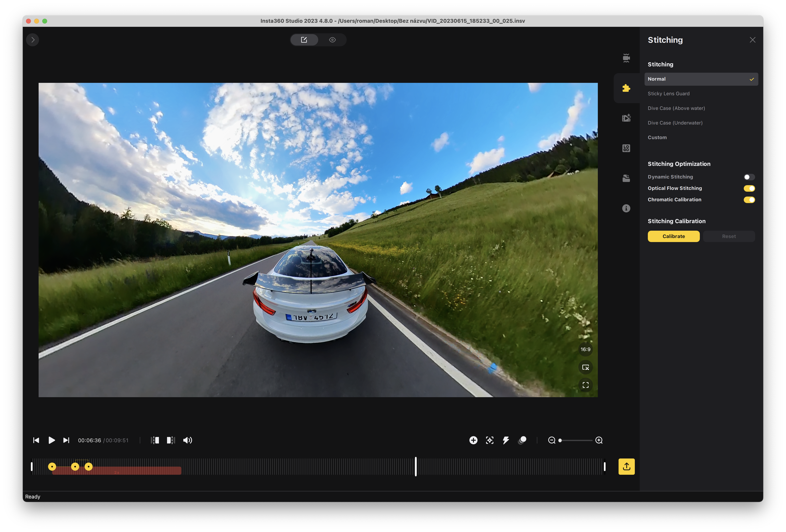This screenshot has width=786, height=532.
Task: Open the file management panel icon
Action: [x=626, y=178]
